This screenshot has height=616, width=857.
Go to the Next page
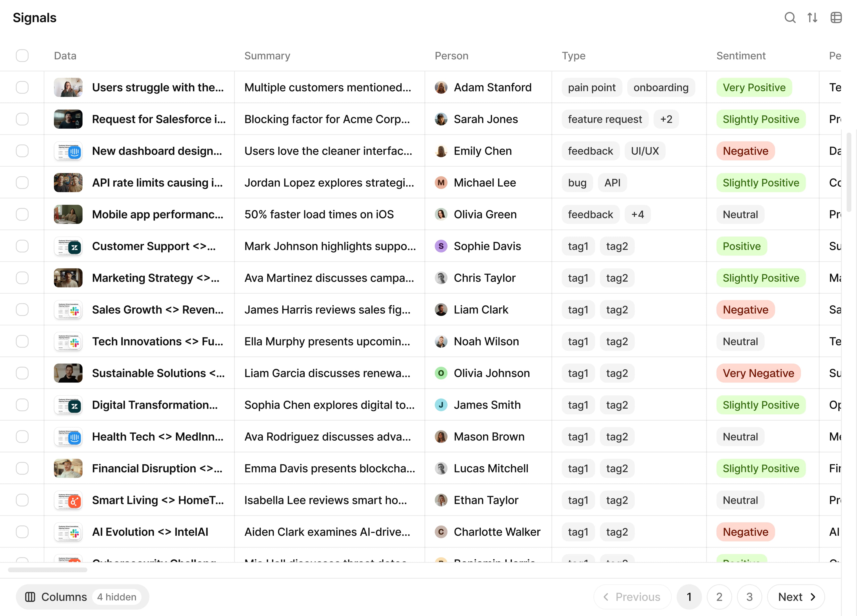coord(796,597)
